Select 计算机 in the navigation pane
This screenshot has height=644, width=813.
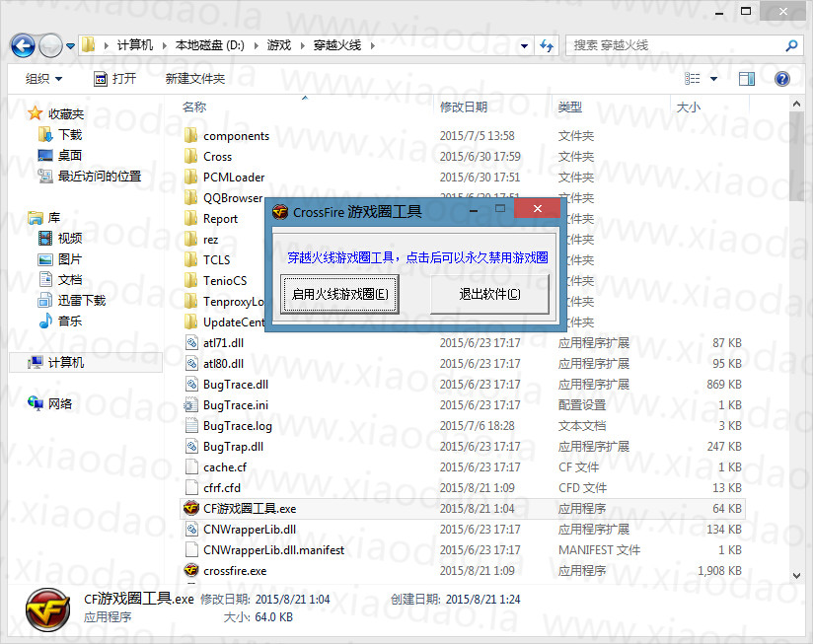point(65,363)
